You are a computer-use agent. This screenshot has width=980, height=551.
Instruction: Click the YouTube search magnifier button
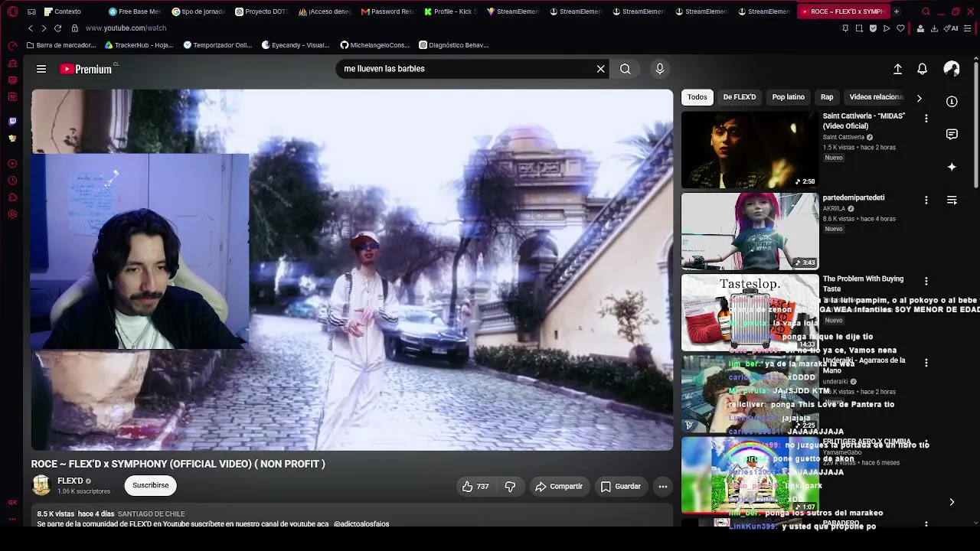[x=626, y=69]
